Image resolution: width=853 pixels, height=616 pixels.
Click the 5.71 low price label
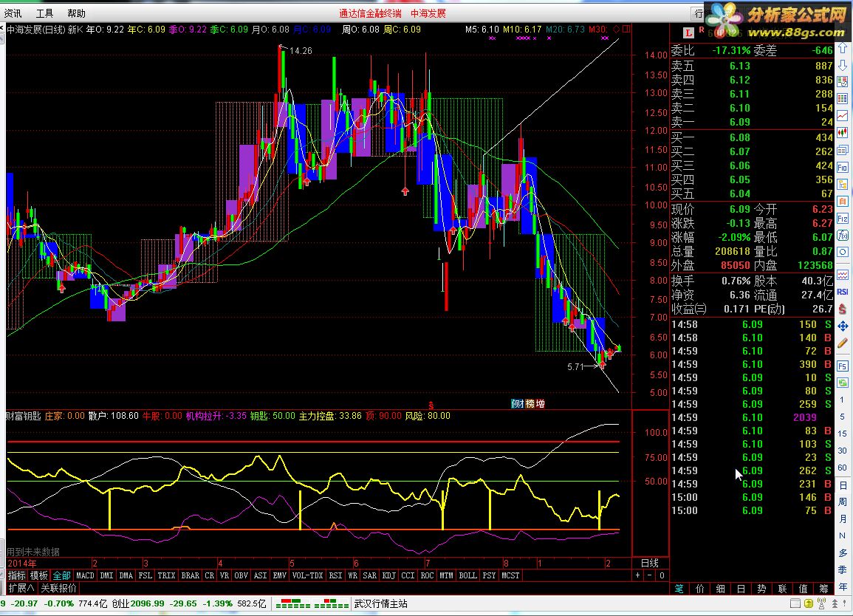[575, 367]
